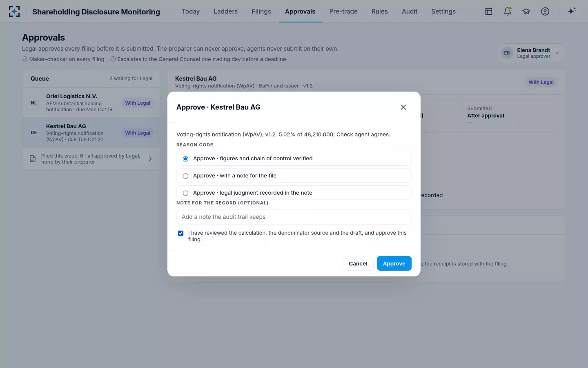This screenshot has width=588, height=368.
Task: Go to the Rules tab
Action: pyautogui.click(x=380, y=11)
